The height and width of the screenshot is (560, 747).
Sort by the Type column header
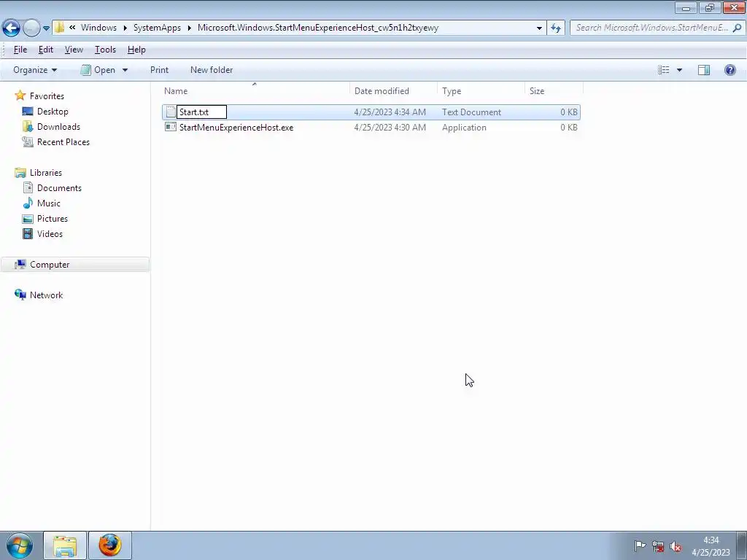coord(481,91)
